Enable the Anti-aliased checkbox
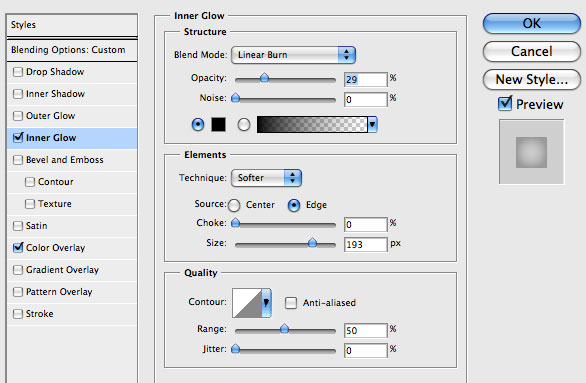 tap(291, 303)
